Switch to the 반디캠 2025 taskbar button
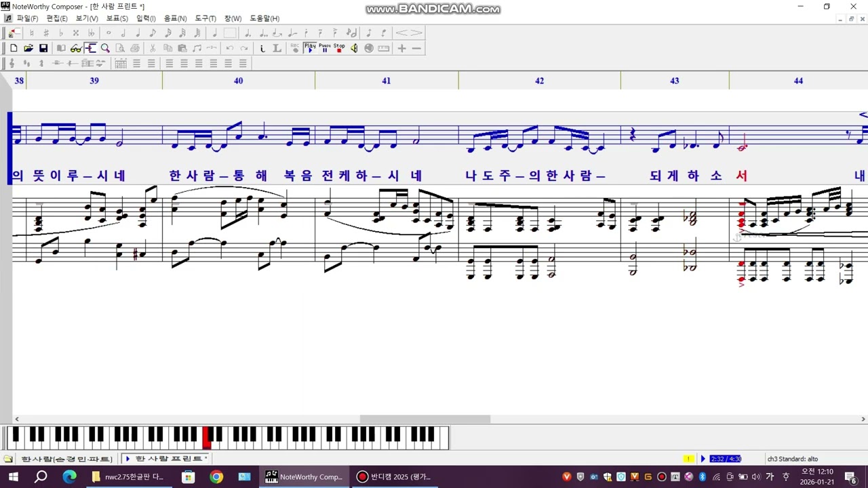The height and width of the screenshot is (488, 868). click(x=395, y=476)
